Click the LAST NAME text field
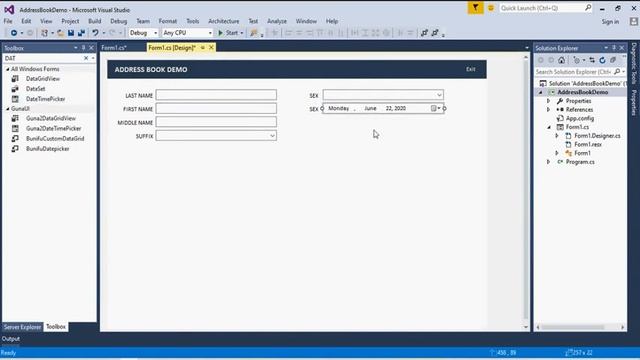This screenshot has width=640, height=360. (216, 95)
